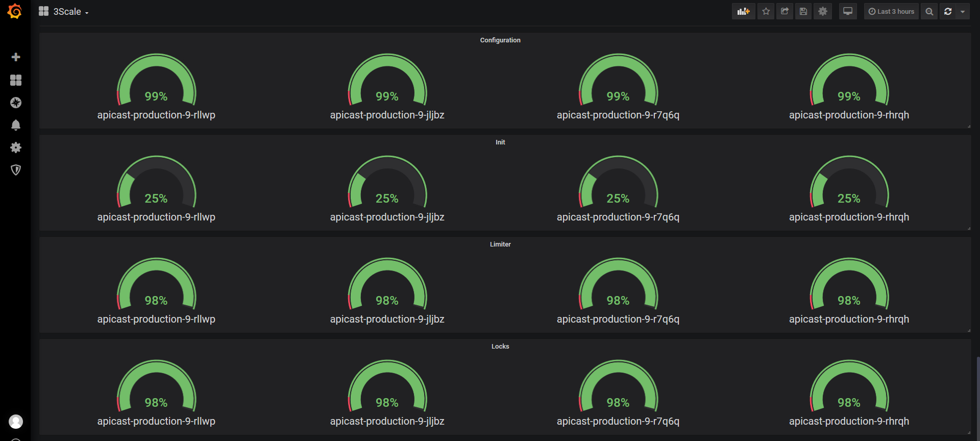Open the user profile avatar

[x=16, y=422]
